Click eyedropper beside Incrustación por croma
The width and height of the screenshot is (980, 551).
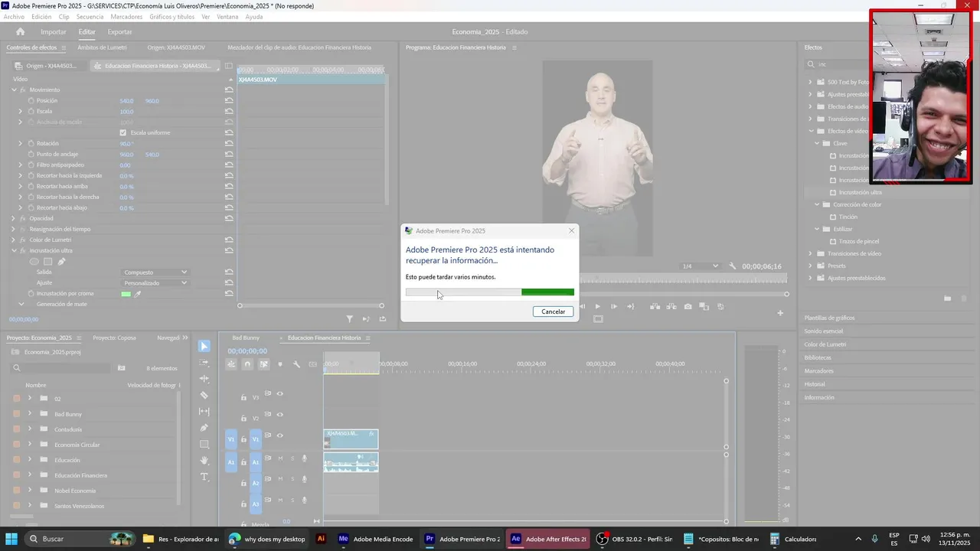click(x=139, y=294)
